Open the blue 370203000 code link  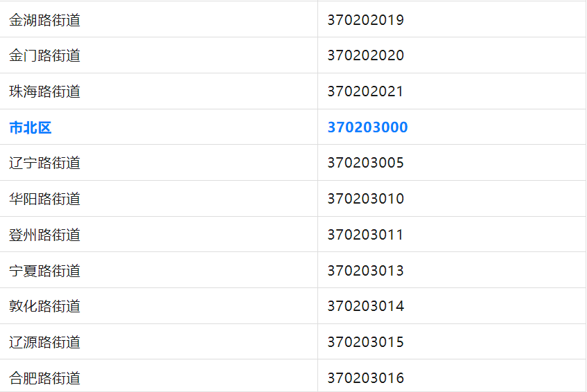(x=367, y=127)
